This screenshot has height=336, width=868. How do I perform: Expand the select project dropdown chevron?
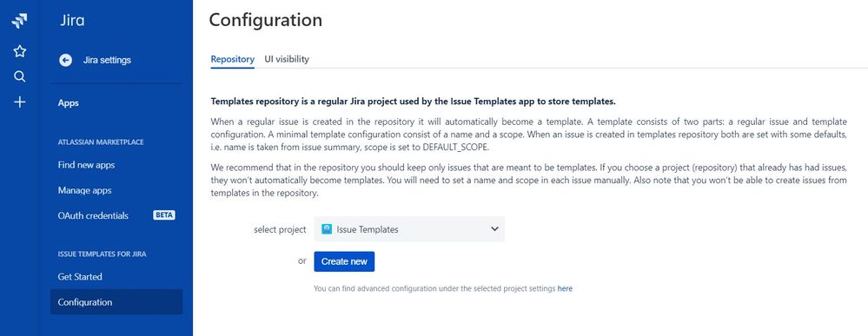tap(495, 229)
